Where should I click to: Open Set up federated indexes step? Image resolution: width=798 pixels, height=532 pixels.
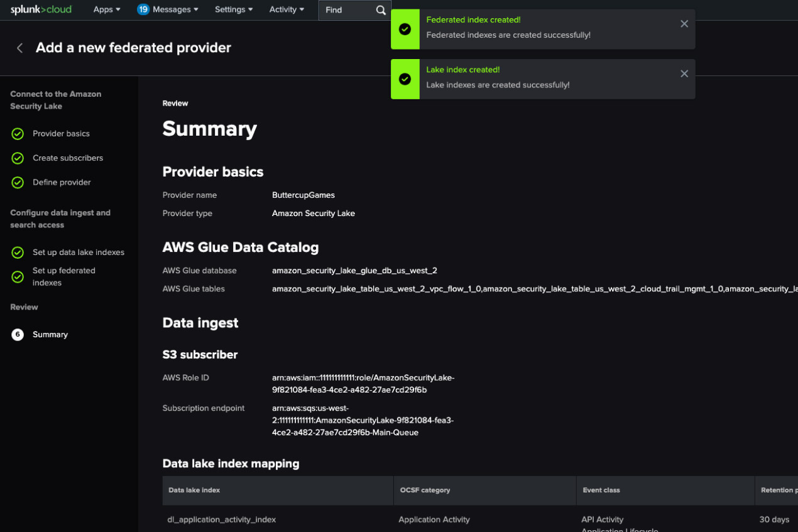tap(64, 277)
